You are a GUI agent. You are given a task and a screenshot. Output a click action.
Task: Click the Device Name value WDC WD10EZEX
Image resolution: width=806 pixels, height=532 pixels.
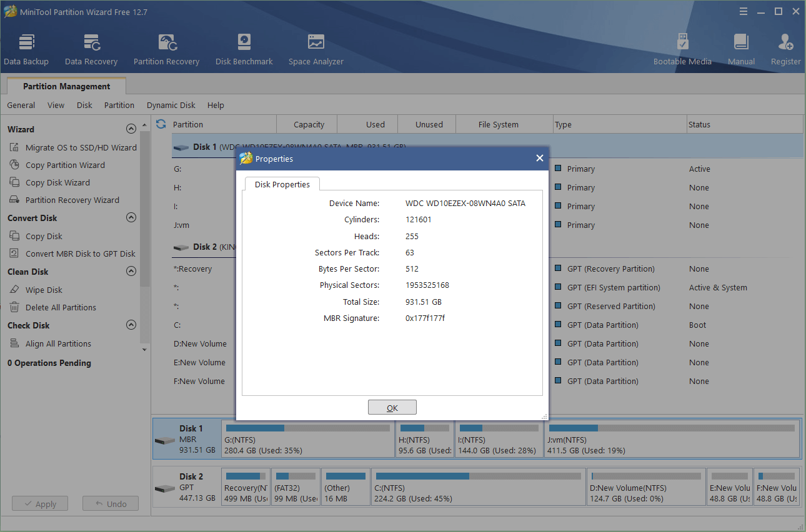[465, 204]
